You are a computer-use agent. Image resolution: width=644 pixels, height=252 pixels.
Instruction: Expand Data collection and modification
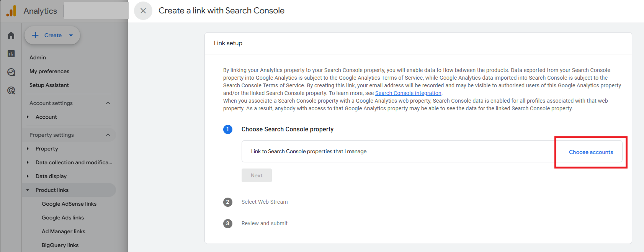coord(27,162)
